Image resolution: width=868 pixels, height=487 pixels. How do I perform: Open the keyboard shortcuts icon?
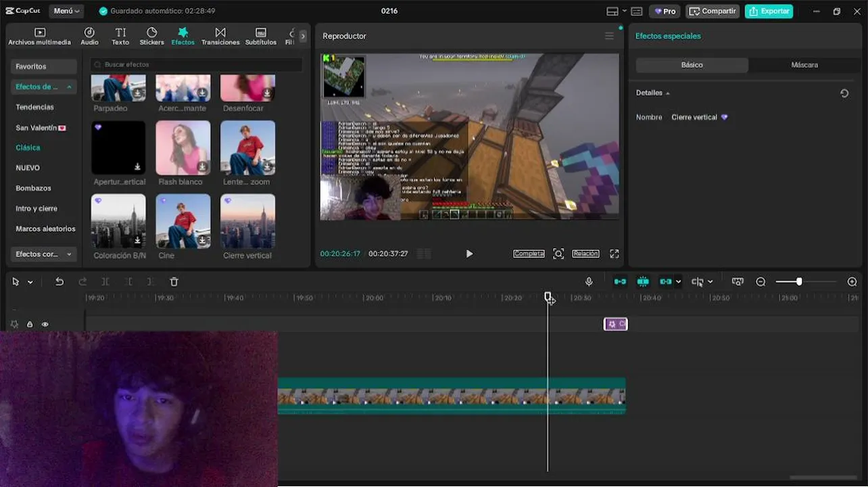(637, 11)
